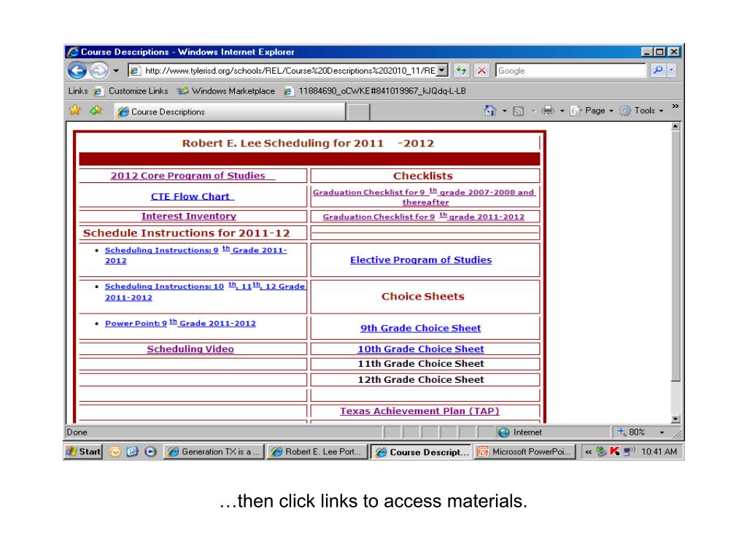This screenshot has width=747, height=560.
Task: Click the search magnifier icon
Action: point(658,71)
